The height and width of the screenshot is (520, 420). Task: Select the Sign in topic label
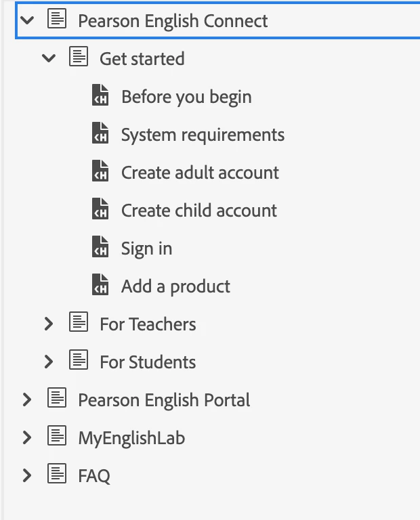tap(146, 248)
